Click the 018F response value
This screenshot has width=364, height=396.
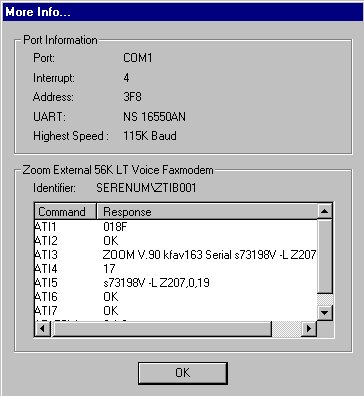(x=115, y=227)
